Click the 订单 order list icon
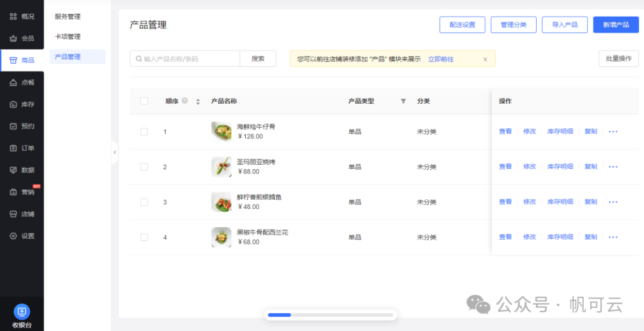The width and height of the screenshot is (644, 331). coord(13,149)
